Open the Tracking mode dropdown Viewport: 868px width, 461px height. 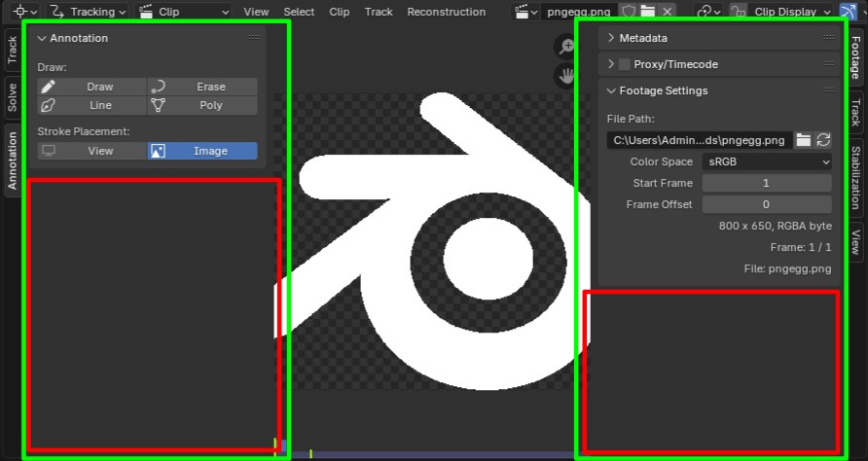tap(87, 12)
